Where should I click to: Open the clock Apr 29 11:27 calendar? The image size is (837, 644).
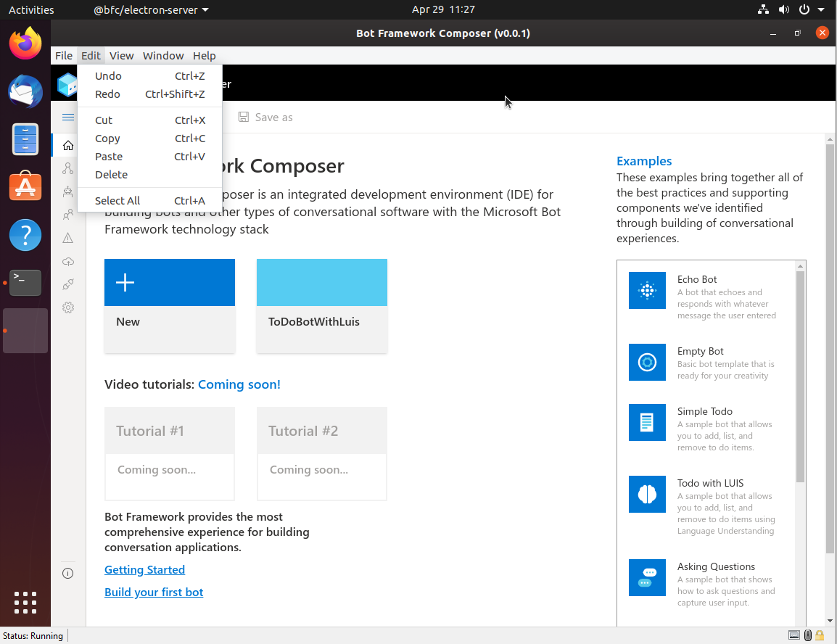click(x=443, y=9)
